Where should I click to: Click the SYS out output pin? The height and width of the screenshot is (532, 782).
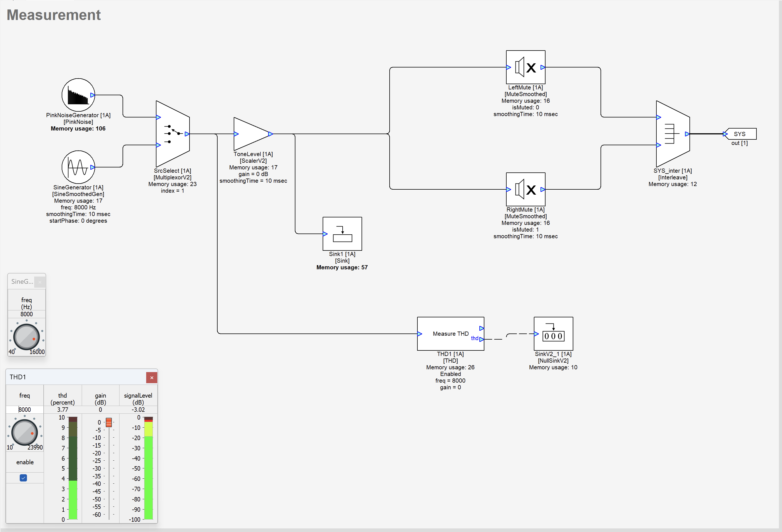point(740,134)
